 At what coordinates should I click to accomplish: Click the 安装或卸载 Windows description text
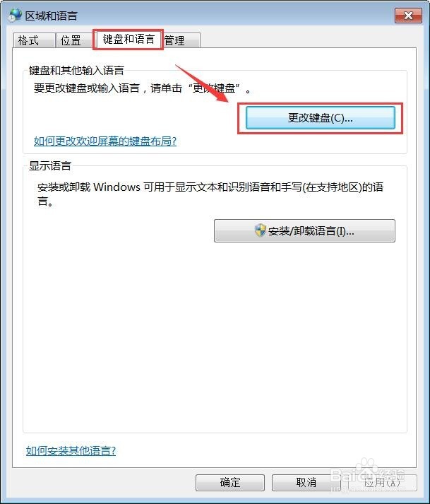pos(210,194)
